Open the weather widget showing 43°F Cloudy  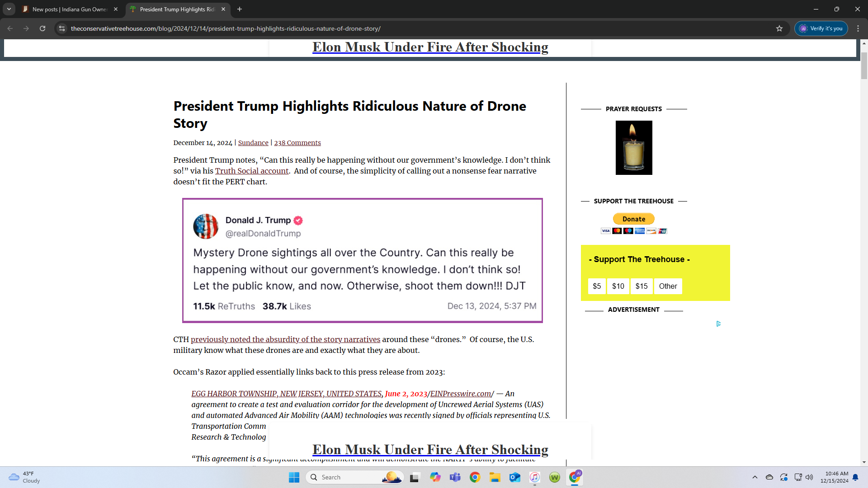(x=24, y=477)
